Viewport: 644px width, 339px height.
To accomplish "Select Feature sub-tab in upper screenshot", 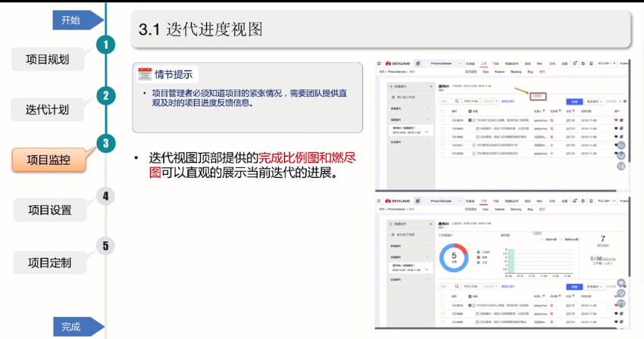I will [499, 72].
